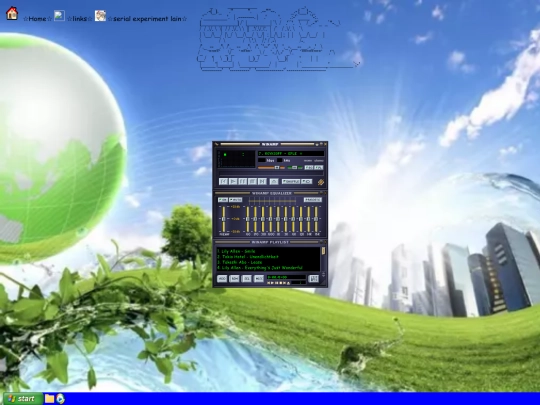The height and width of the screenshot is (405, 540).
Task: Click the Winamp volume slider
Action: [x=271, y=168]
